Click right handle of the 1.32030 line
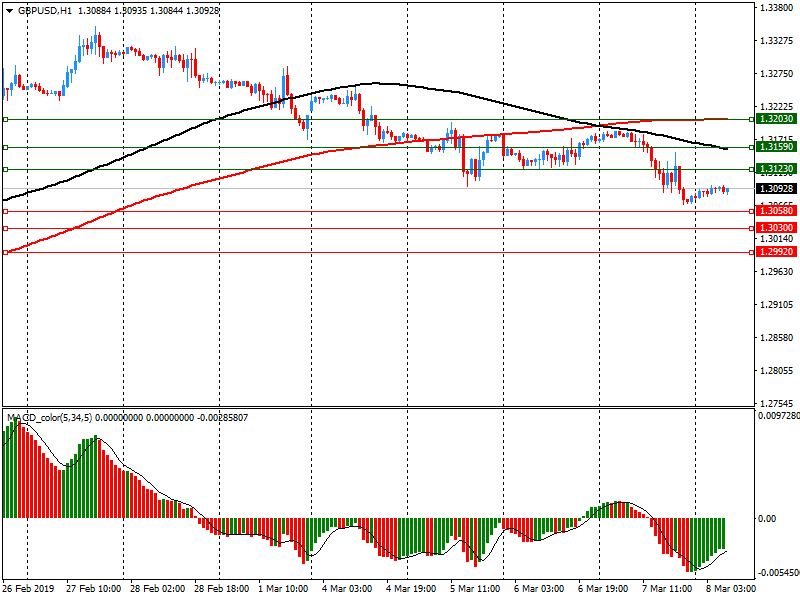The image size is (800, 600). (752, 119)
